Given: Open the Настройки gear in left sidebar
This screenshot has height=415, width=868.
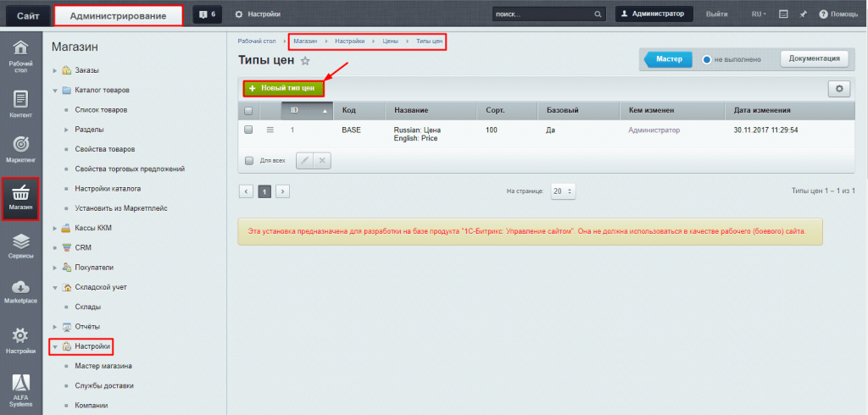Looking at the screenshot, I should [20, 339].
